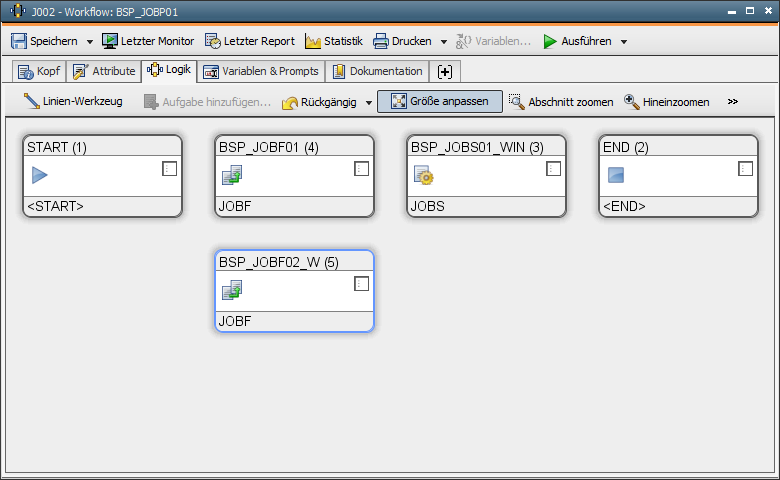Expand the Ausführen dropdown arrow
The image size is (780, 480).
tap(623, 42)
